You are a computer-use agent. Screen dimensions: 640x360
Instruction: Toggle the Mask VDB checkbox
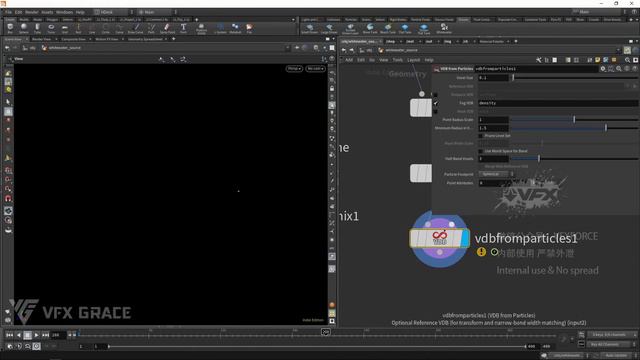click(x=436, y=111)
